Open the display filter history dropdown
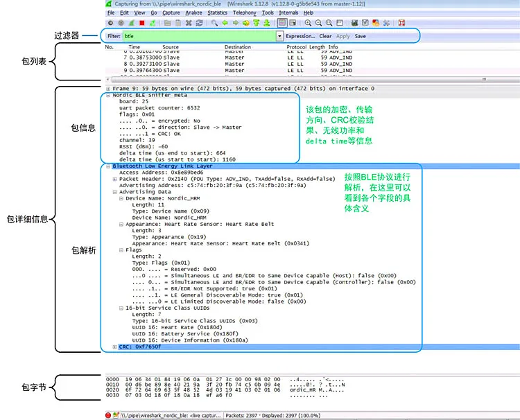520x420 pixels. 279,36
